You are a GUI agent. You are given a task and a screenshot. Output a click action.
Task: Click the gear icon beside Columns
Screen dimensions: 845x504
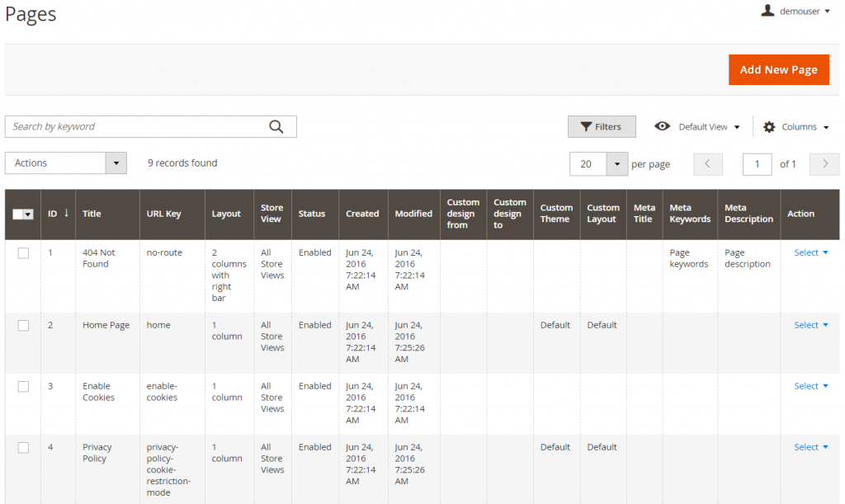point(771,126)
